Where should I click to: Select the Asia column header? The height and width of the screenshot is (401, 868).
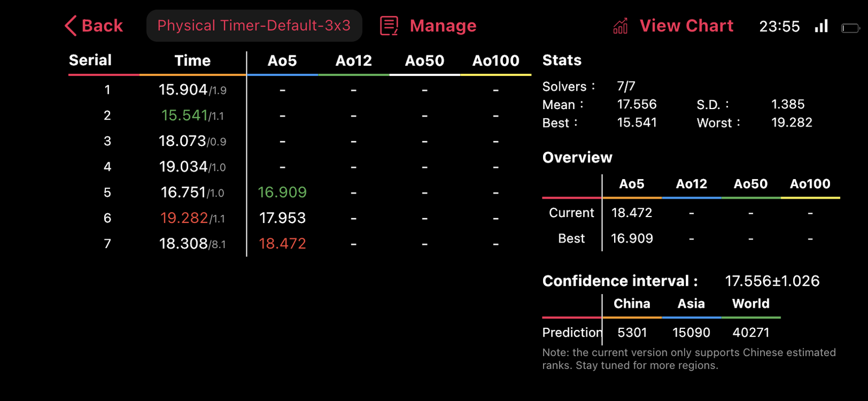691,304
